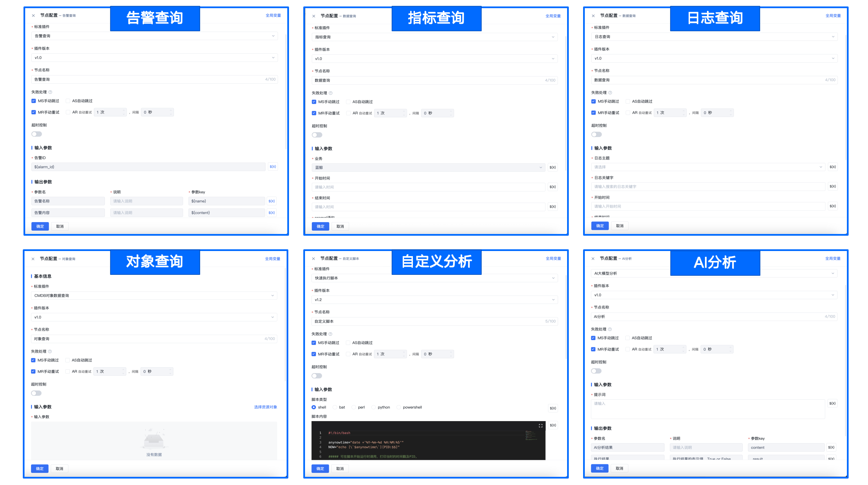Click 选择资源对象 link
The height and width of the screenshot is (485, 868).
[x=266, y=407]
